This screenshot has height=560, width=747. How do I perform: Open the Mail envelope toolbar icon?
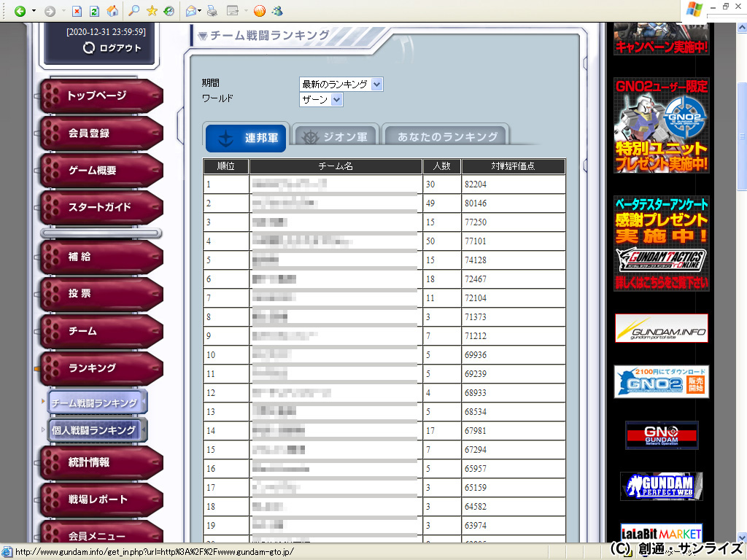(x=191, y=10)
